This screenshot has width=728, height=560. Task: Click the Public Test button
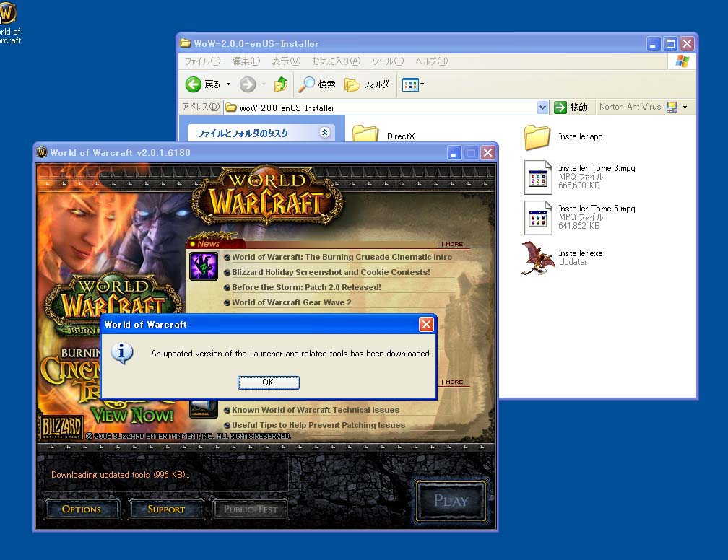point(250,509)
